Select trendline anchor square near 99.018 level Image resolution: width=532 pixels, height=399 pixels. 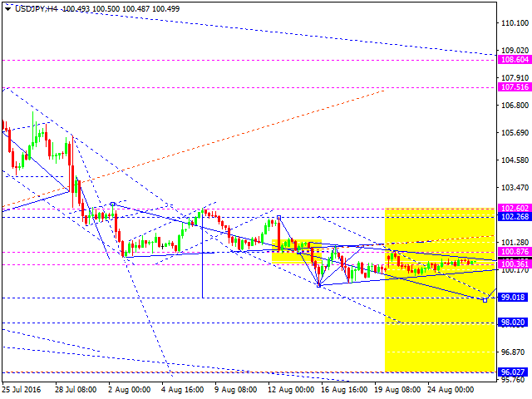485,300
